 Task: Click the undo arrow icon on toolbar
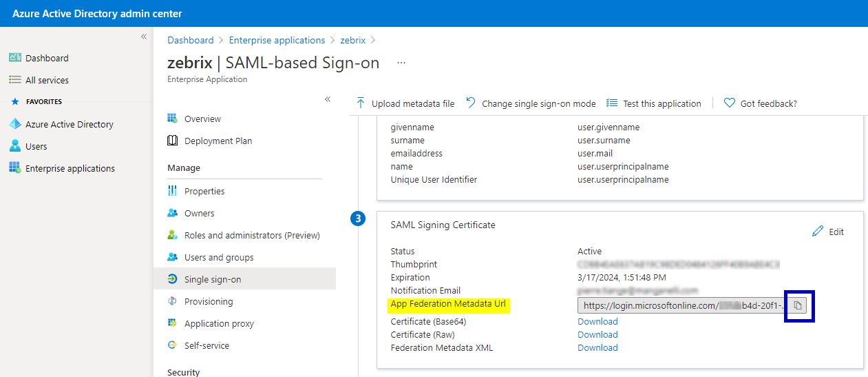[x=471, y=102]
